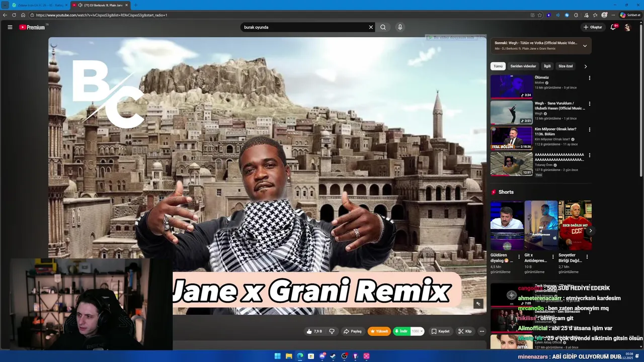
Task: Click the YouTube Premium logo
Action: (32, 27)
